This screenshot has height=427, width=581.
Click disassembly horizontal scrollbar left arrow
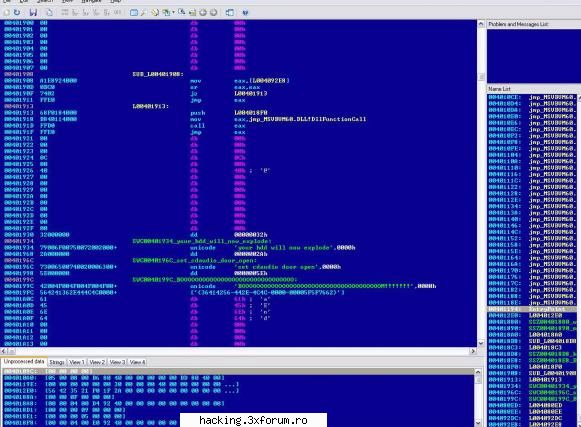(4, 351)
